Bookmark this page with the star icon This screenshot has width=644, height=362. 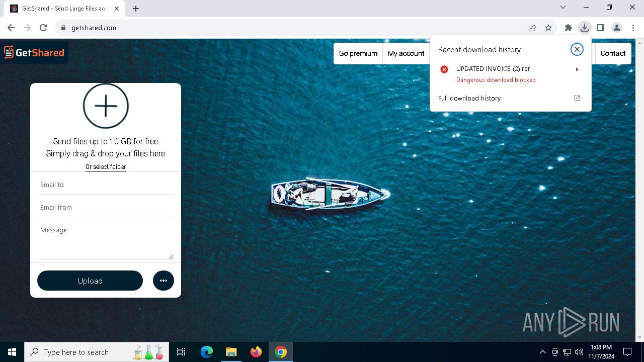tap(548, 28)
